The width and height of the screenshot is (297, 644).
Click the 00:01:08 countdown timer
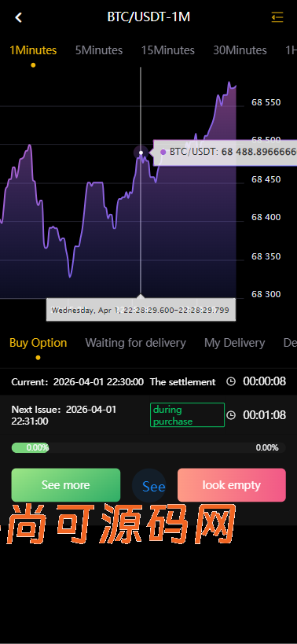point(264,415)
